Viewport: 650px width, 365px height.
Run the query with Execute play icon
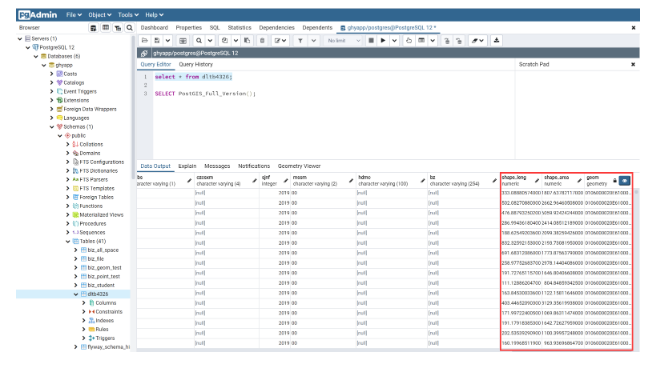pyautogui.click(x=383, y=41)
